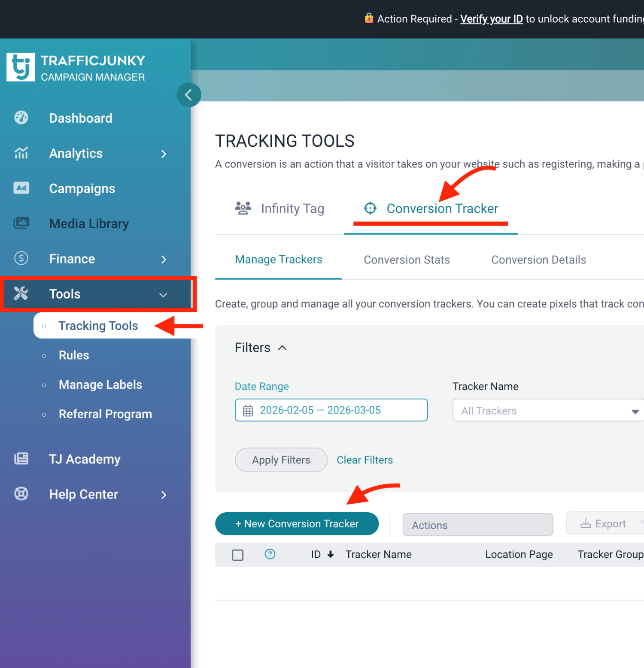Viewport: 644px width, 668px height.
Task: Follow the Verify your ID link
Action: (491, 19)
